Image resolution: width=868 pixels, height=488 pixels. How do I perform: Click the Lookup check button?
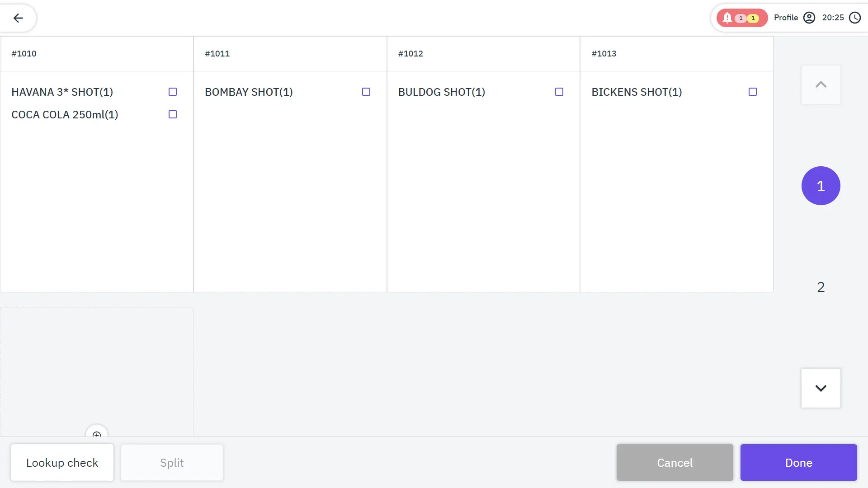click(x=62, y=462)
